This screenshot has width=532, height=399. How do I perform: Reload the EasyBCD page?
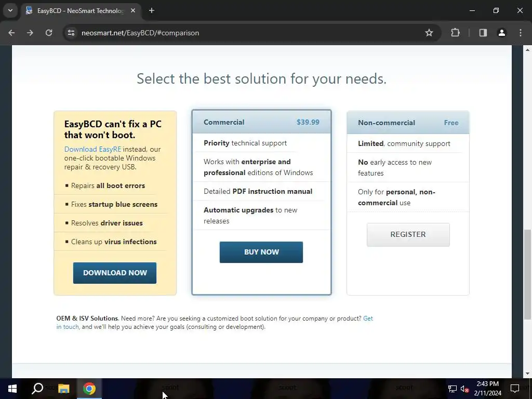coord(49,33)
